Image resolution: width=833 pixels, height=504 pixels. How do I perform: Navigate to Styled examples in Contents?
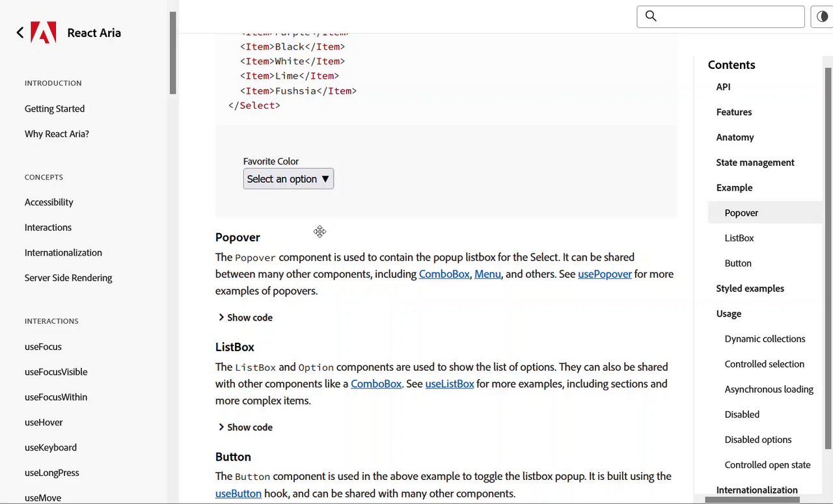[750, 288]
